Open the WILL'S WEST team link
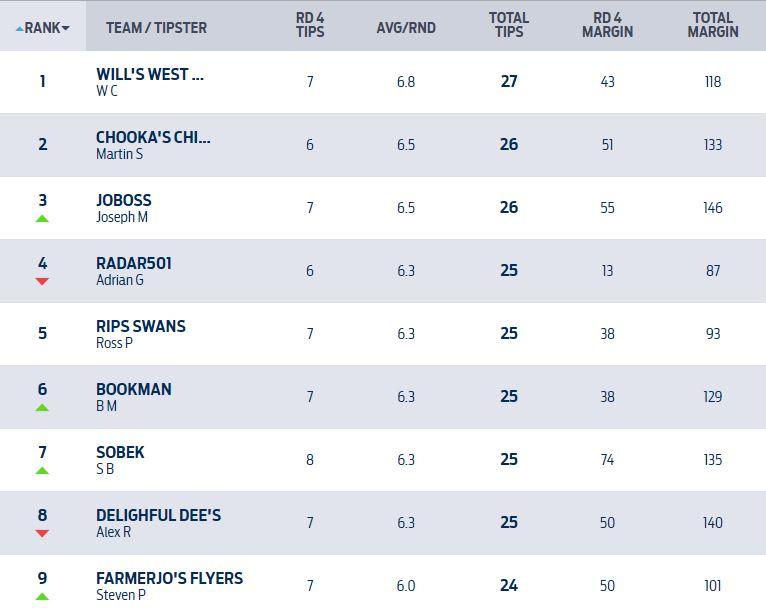The image size is (766, 615). point(150,74)
